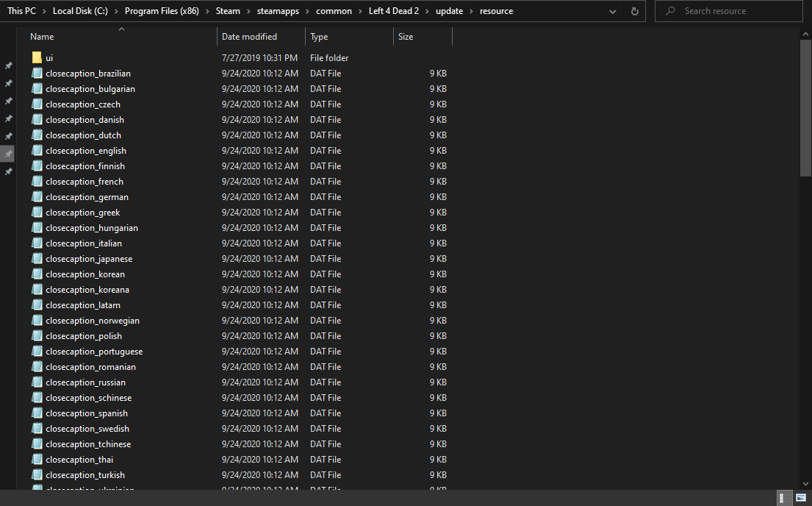
Task: Navigate to Program Files (x86) breadcrumb
Action: click(x=162, y=11)
